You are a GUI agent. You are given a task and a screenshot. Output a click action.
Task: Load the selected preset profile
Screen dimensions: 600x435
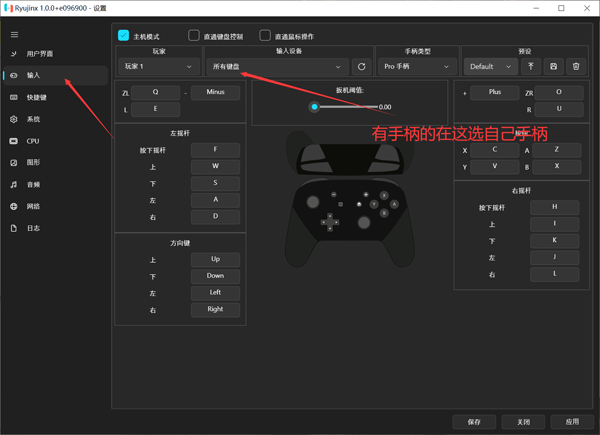point(531,67)
